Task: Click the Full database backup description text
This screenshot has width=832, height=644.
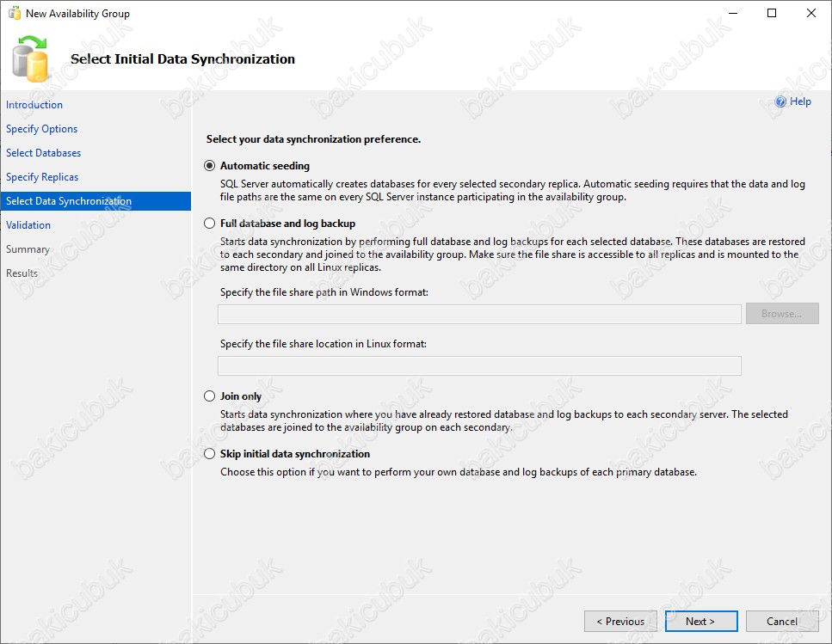Action: [x=513, y=255]
